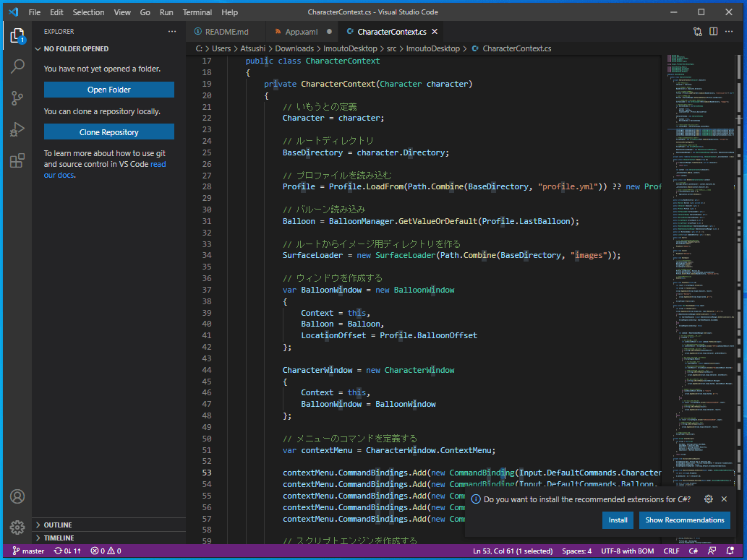
Task: Click the CharacterContext.cs breadcrumb item
Action: 511,48
